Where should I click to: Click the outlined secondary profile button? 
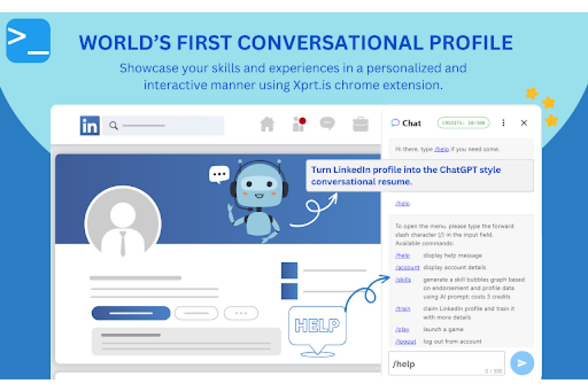[196, 313]
